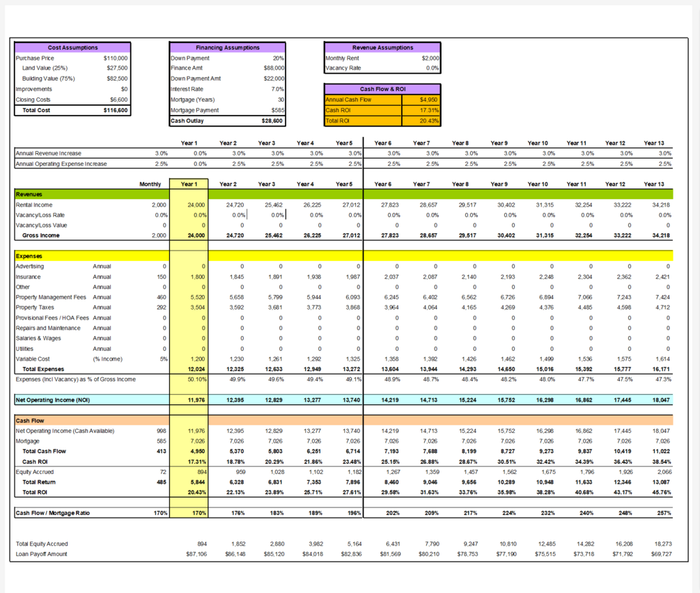
Task: Select the 257% mortgage ratio cell
Action: tap(664, 513)
